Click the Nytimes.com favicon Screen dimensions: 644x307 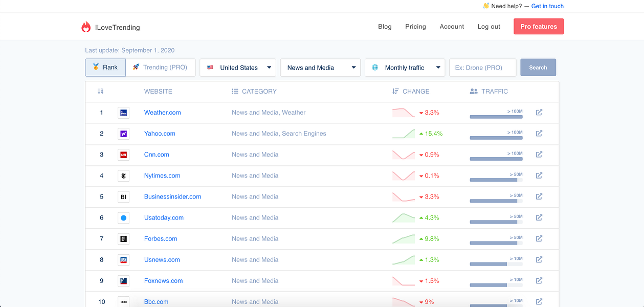pos(123,176)
